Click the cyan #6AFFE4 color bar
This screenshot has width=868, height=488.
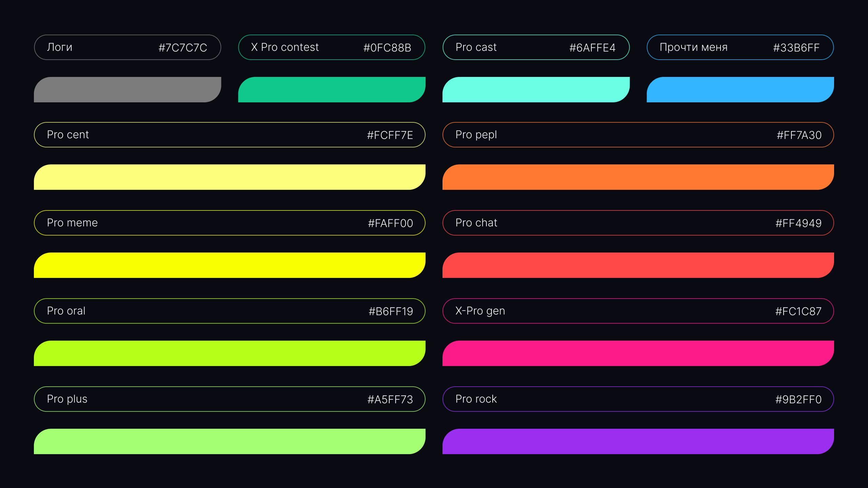536,89
